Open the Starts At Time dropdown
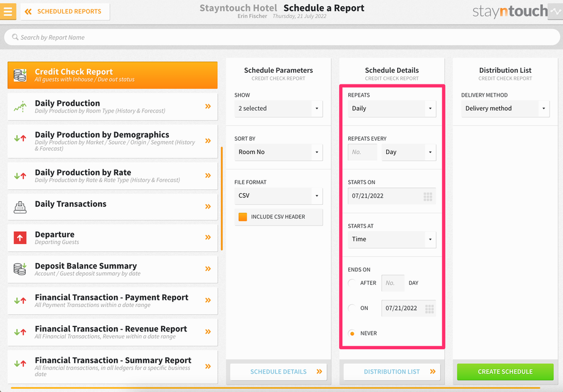This screenshot has height=392, width=563. 392,240
